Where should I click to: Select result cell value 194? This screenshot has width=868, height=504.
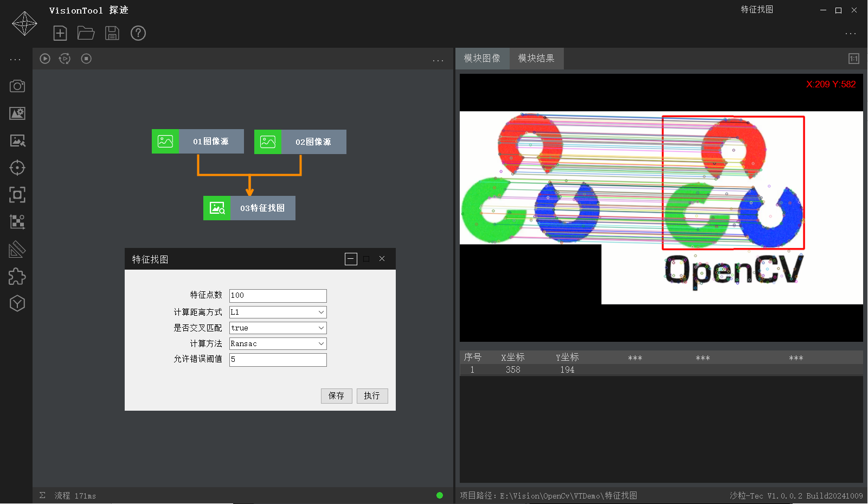(x=567, y=369)
